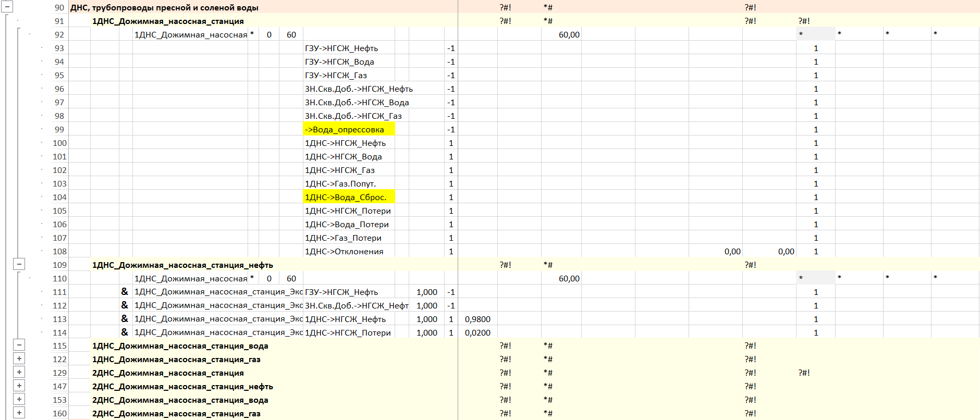Click the plus outline button beside row 129
980x420 pixels.
[x=19, y=372]
